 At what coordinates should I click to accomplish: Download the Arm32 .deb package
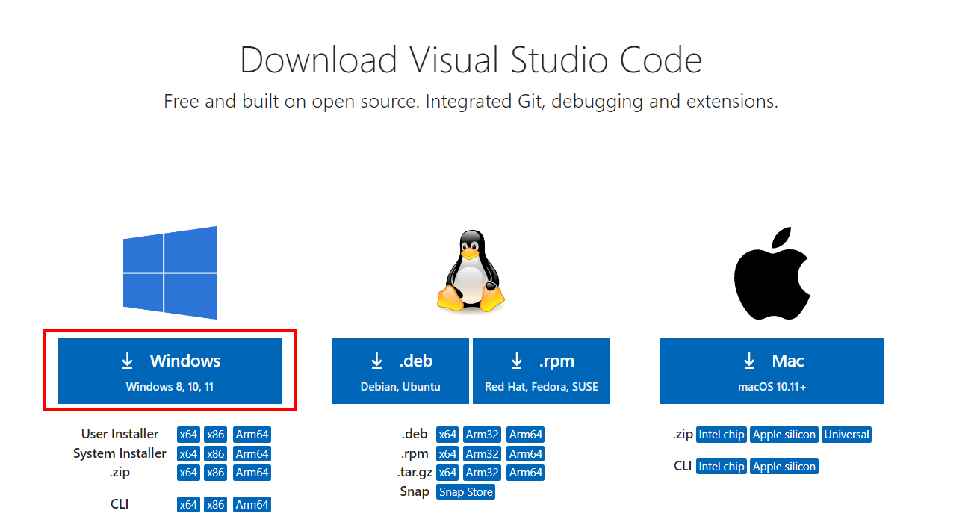click(482, 434)
